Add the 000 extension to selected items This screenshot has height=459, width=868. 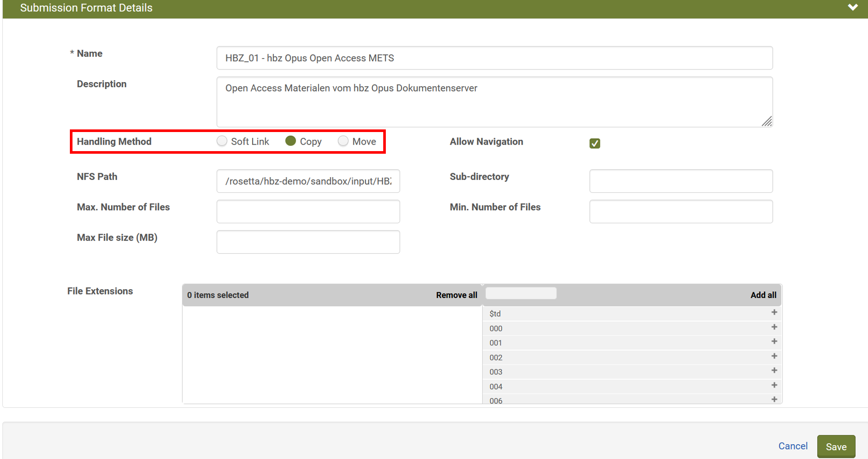[774, 327]
